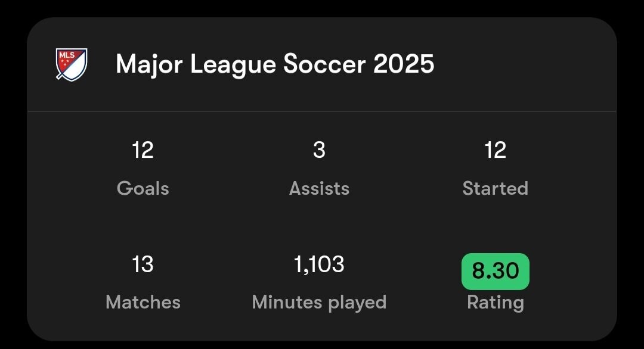Click the divider line below the header
The image size is (644, 349).
click(x=322, y=111)
